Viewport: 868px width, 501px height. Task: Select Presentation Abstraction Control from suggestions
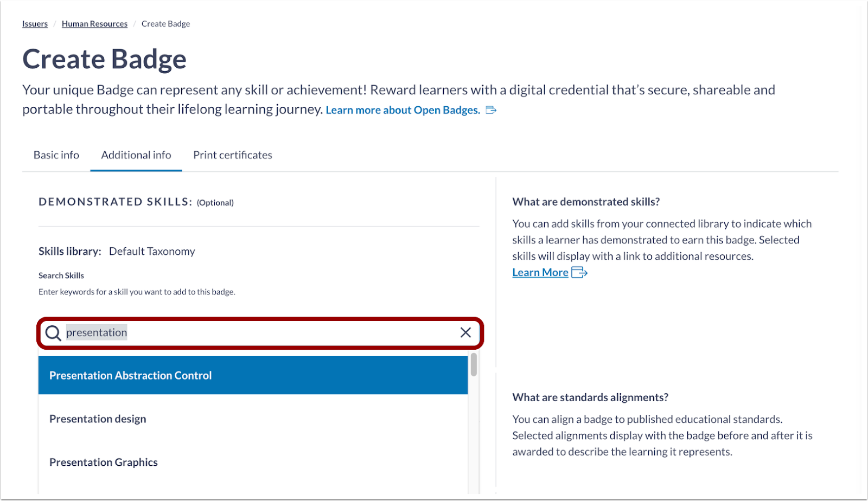130,375
